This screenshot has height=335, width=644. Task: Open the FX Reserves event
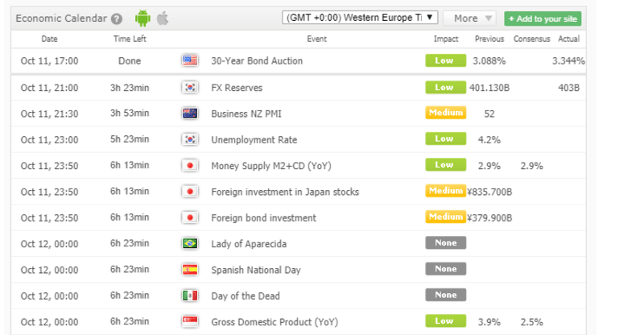(x=237, y=88)
